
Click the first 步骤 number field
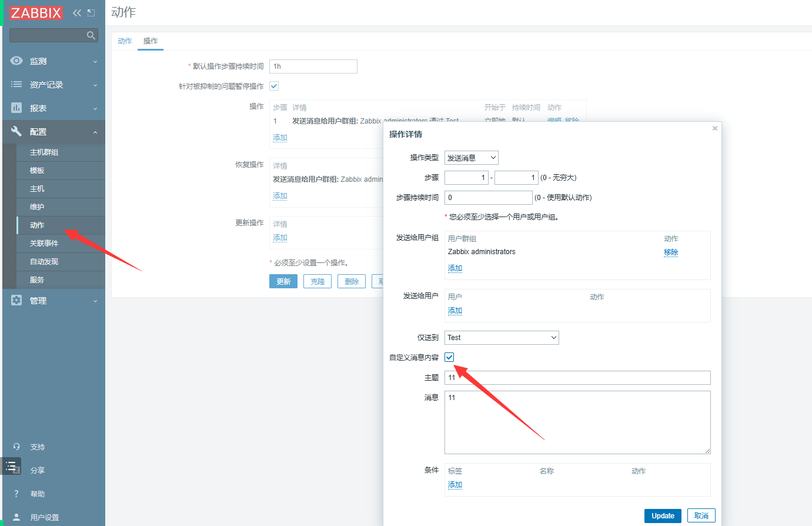coord(466,178)
